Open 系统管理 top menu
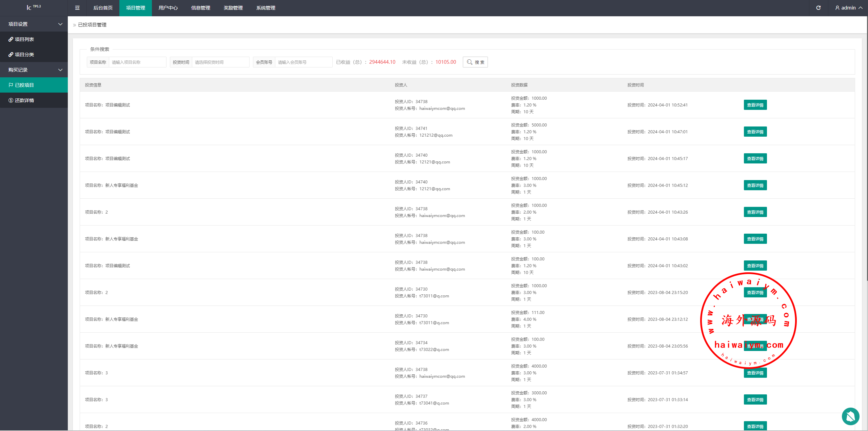This screenshot has height=431, width=868. click(265, 8)
